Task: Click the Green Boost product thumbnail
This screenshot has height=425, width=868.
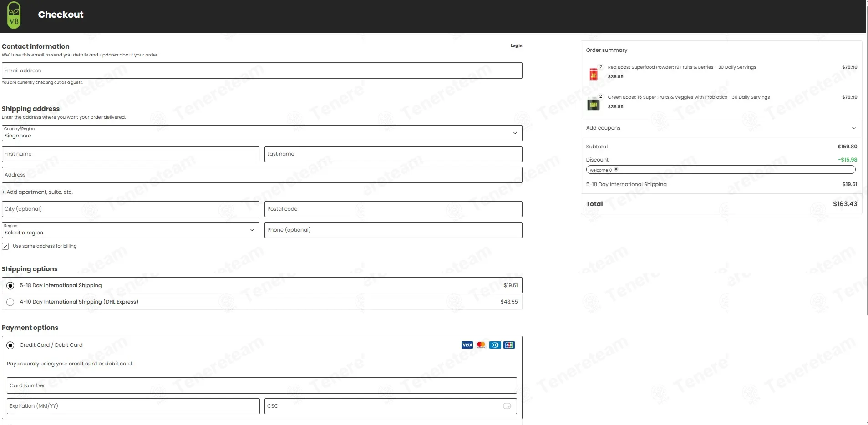Action: click(593, 104)
